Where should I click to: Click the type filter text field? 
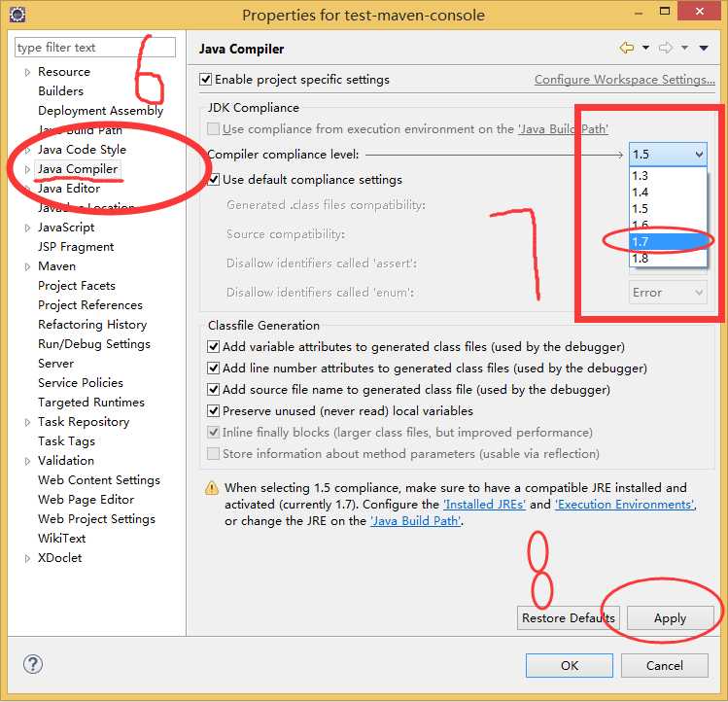95,48
